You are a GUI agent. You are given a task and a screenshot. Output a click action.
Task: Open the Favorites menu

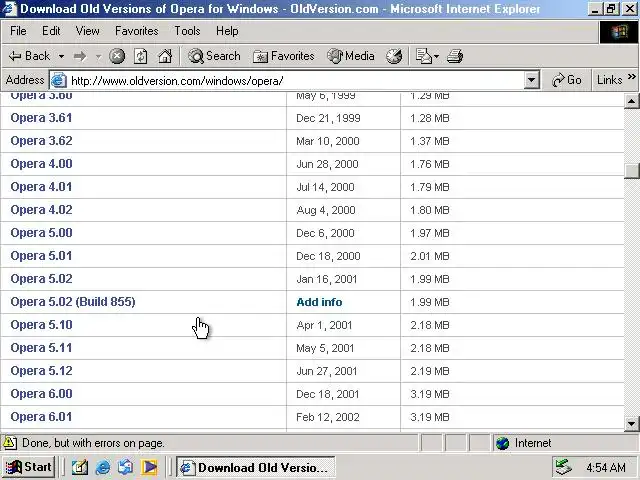click(x=137, y=31)
